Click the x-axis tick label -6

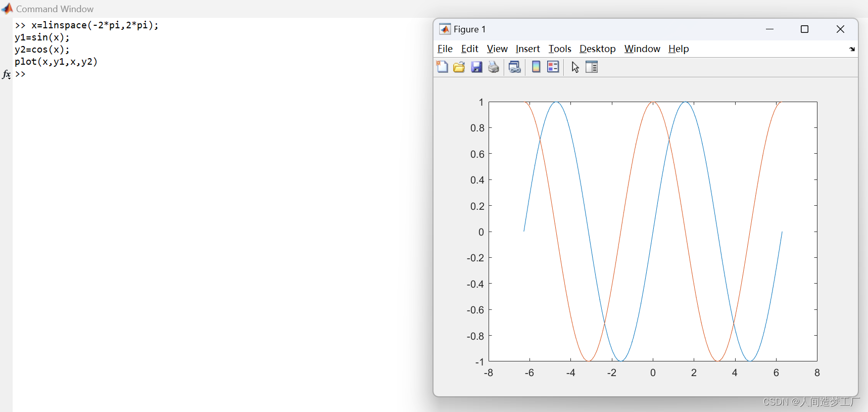point(529,373)
